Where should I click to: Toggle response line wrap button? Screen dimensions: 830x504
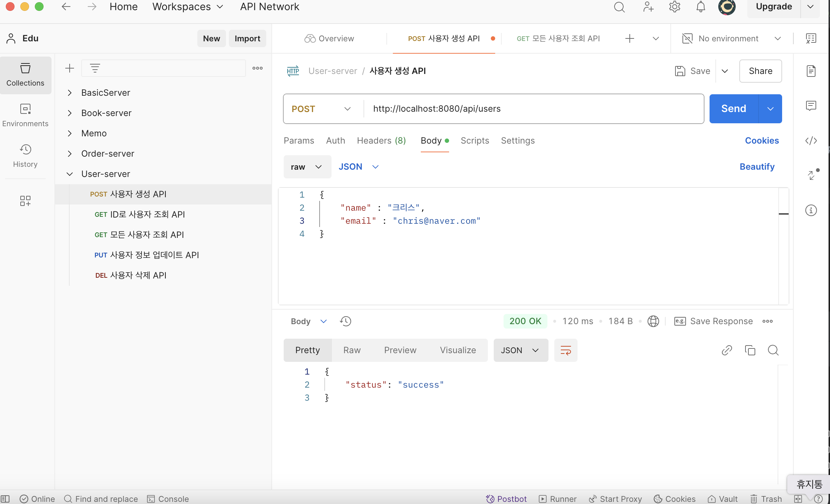566,350
